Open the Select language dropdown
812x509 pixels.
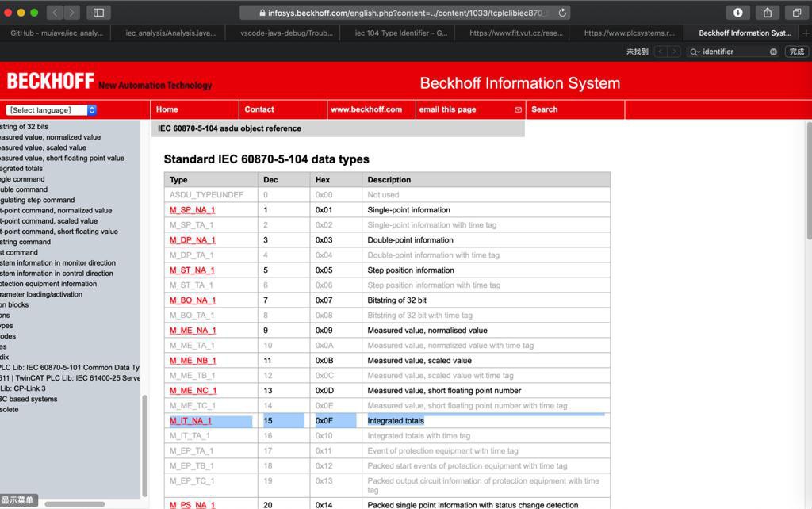coord(52,110)
